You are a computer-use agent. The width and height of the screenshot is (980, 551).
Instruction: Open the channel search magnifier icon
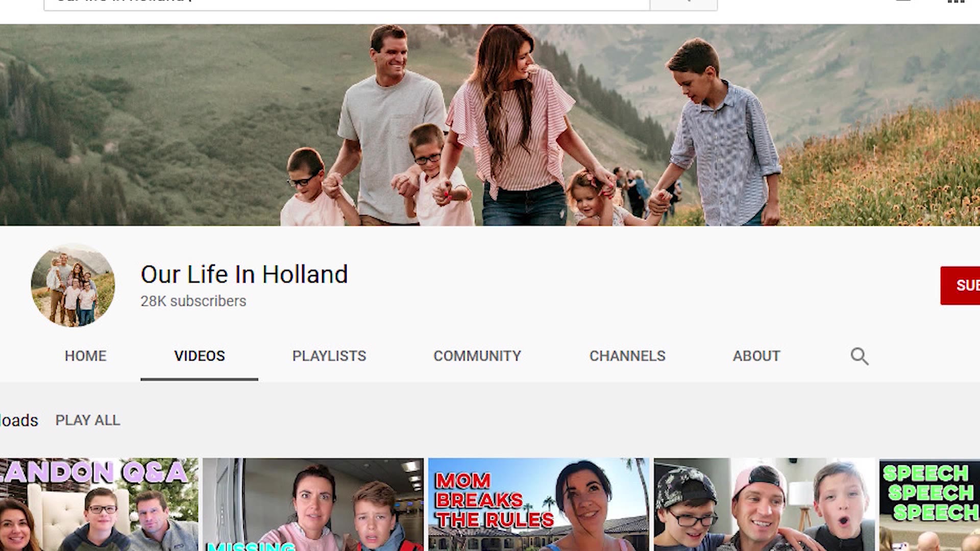tap(859, 356)
